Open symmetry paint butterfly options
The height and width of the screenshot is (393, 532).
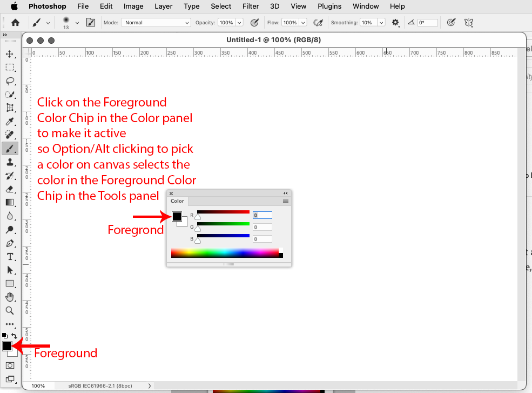[x=469, y=22]
